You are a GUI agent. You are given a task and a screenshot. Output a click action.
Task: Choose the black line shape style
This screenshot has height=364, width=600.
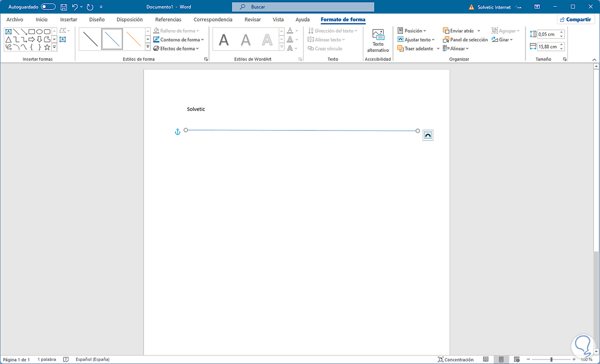(x=90, y=39)
